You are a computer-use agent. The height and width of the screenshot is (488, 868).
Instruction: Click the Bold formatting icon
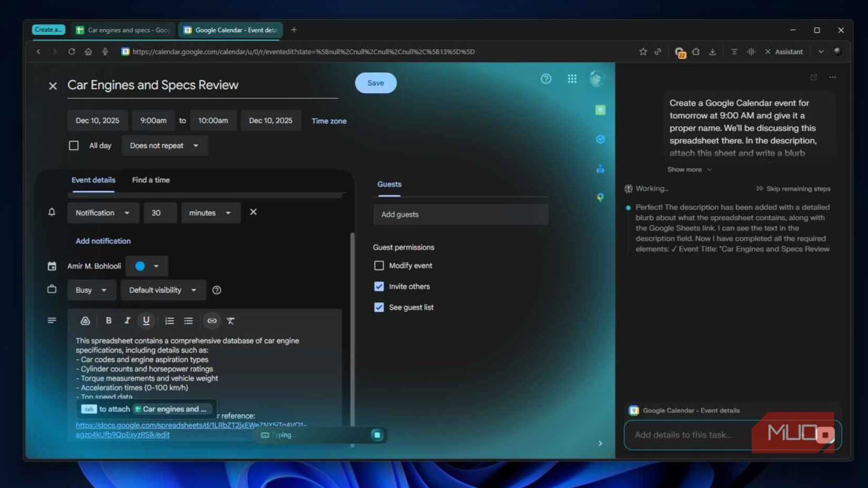pyautogui.click(x=108, y=320)
